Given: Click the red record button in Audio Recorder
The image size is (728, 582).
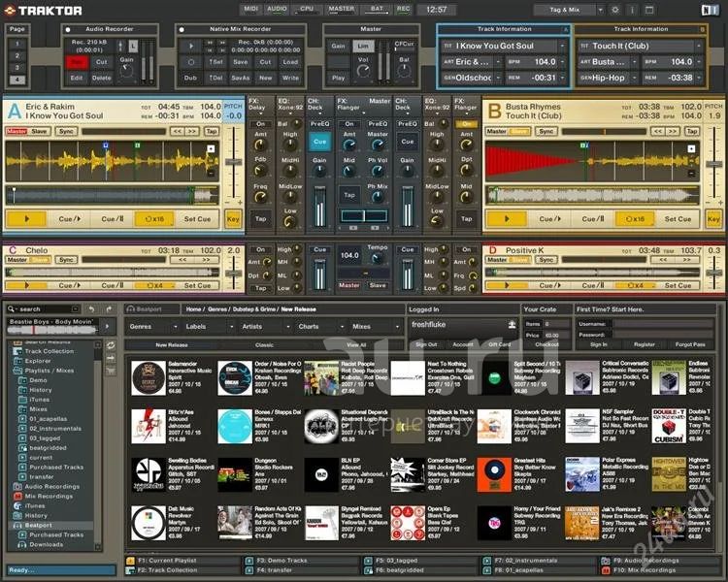Looking at the screenshot, I should (x=77, y=62).
